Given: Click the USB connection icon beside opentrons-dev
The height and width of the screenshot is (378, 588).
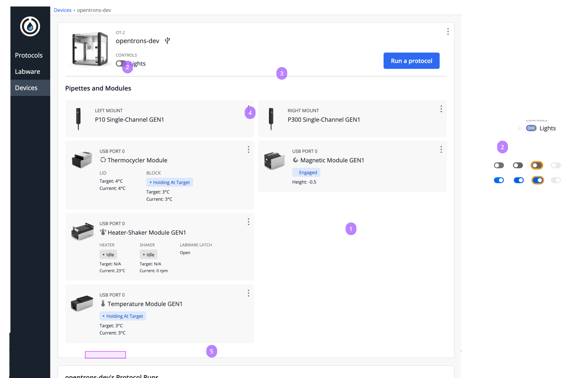Looking at the screenshot, I should 167,41.
